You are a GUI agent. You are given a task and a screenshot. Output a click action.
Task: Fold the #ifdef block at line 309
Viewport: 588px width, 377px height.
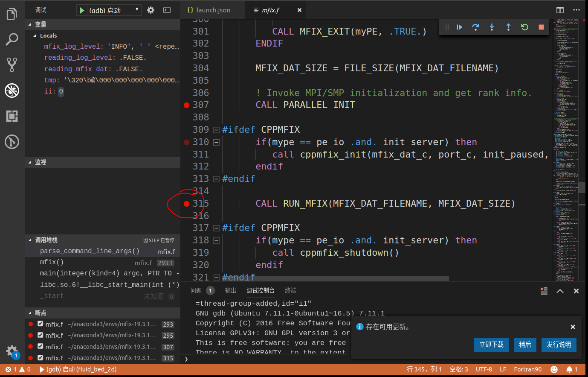tap(217, 130)
